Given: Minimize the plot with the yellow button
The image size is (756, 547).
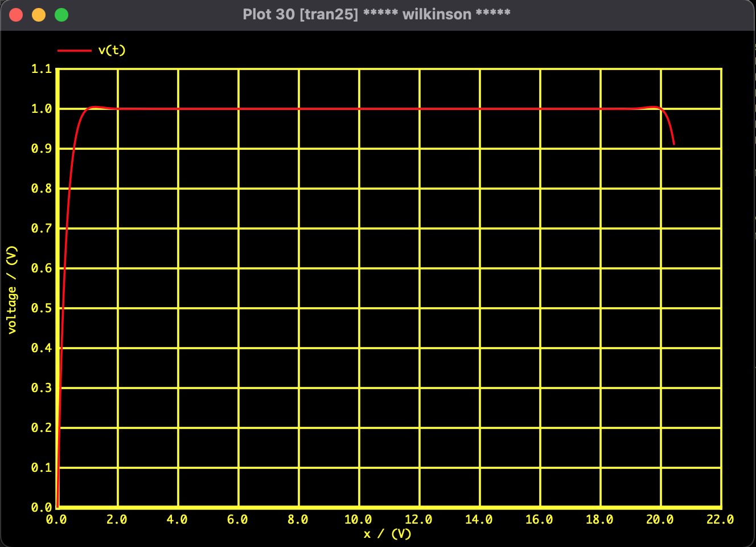Looking at the screenshot, I should tap(39, 14).
